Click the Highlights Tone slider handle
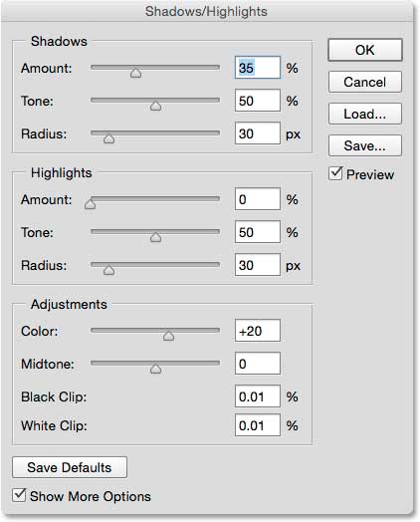This screenshot has width=420, height=522. 155,237
